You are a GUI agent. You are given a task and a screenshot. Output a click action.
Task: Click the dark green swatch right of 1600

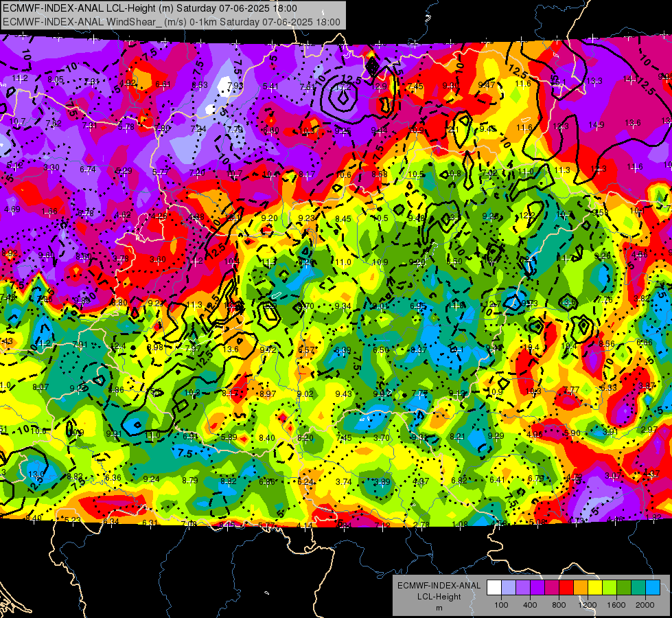[623, 588]
